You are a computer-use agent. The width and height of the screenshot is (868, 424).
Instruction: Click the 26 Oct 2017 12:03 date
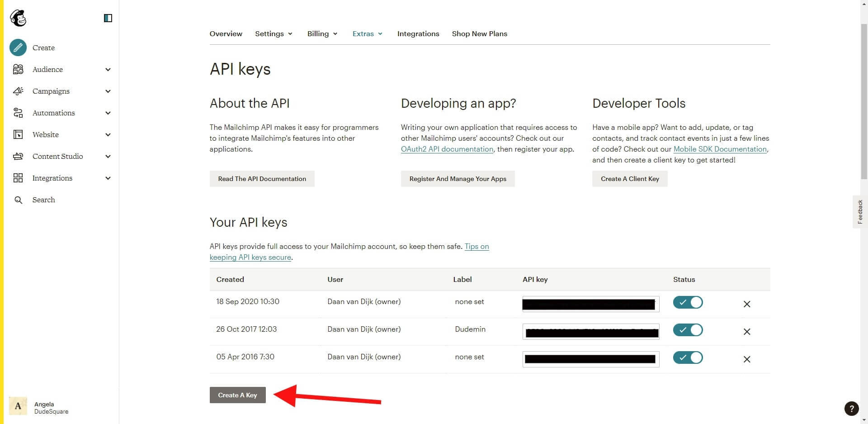246,329
